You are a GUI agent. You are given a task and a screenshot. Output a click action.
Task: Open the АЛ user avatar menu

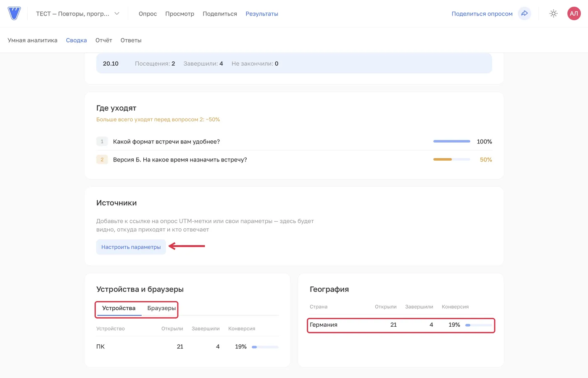[574, 13]
